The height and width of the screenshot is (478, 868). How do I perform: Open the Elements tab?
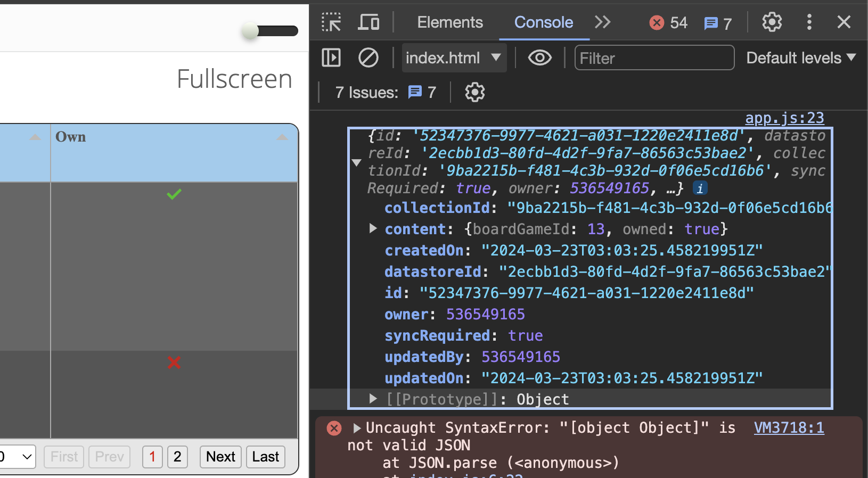(x=450, y=22)
